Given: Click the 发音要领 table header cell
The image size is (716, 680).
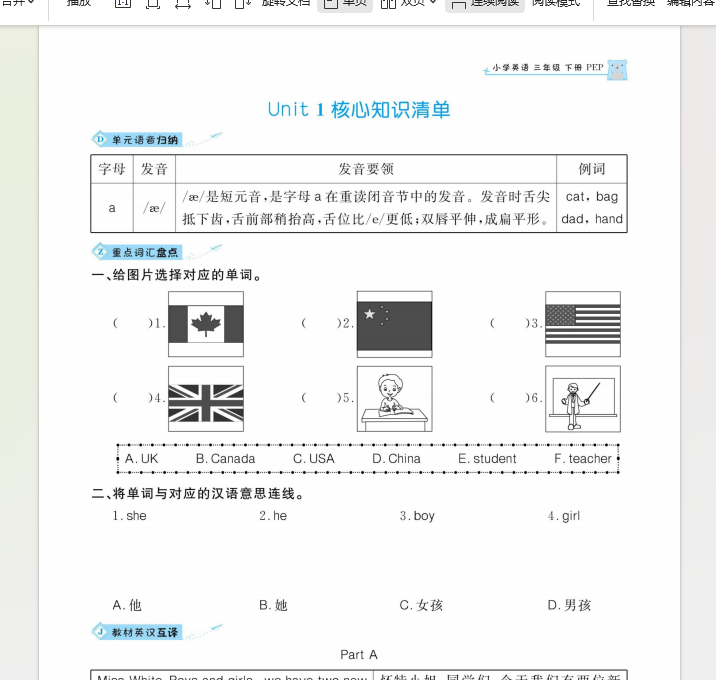Looking at the screenshot, I should point(366,169).
